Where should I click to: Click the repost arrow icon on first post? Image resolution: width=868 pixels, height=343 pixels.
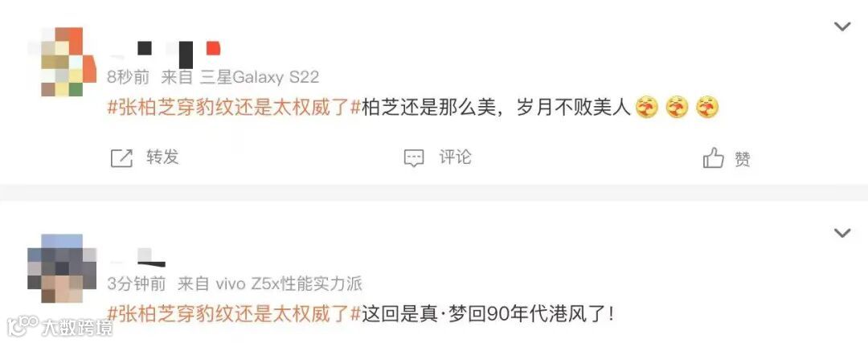pos(122,158)
